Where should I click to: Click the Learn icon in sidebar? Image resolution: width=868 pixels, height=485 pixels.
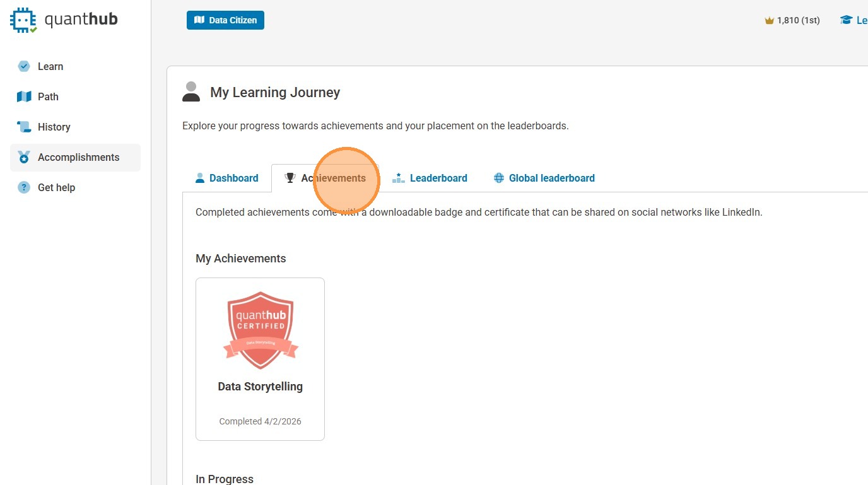click(24, 66)
